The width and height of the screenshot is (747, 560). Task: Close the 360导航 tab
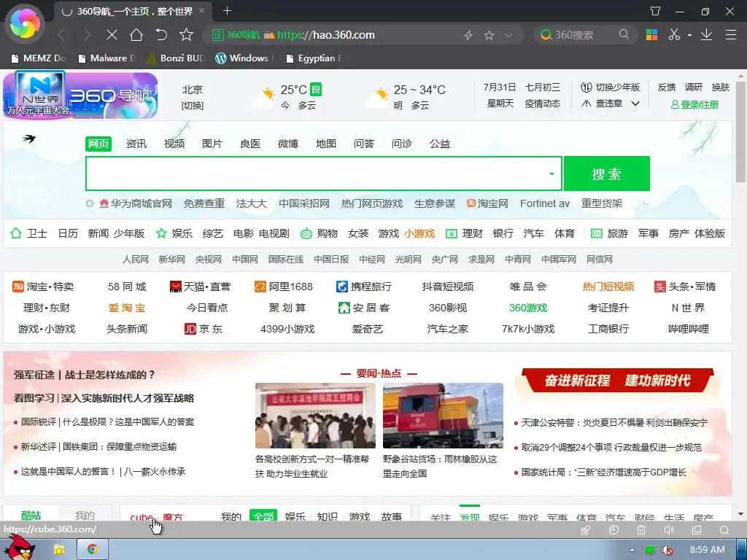click(202, 10)
